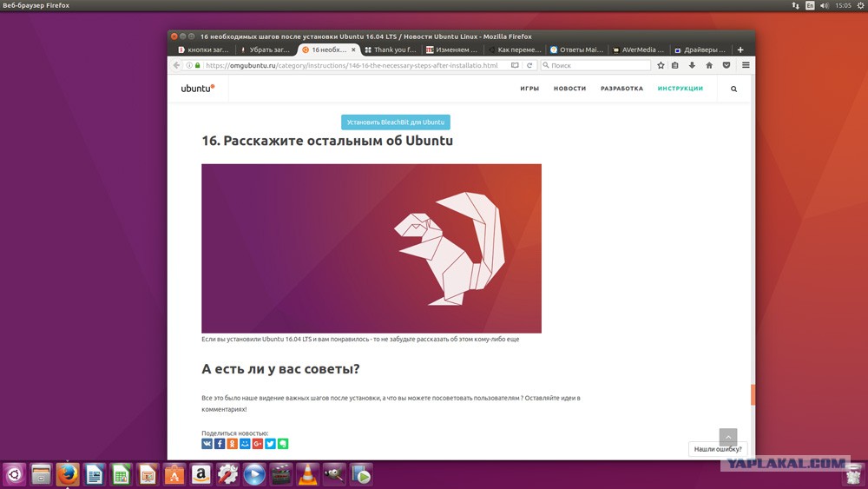Open the bookmarks list icon
Viewport: 868px width, 489px height.
(674, 65)
